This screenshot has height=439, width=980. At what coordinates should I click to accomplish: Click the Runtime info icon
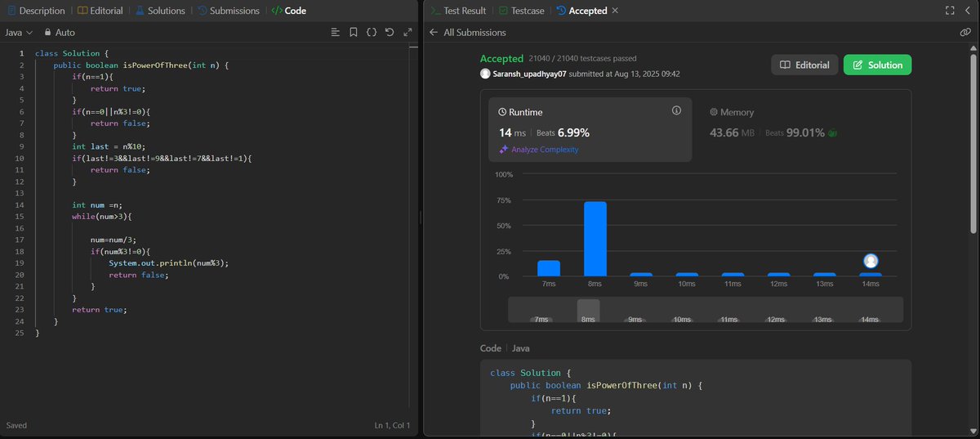point(676,110)
